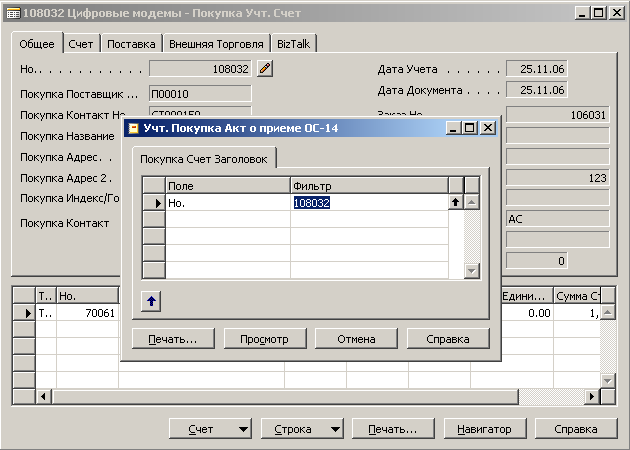Minimize the Акт о приеме ОС-14 dialog
The width and height of the screenshot is (630, 450).
coord(453,128)
